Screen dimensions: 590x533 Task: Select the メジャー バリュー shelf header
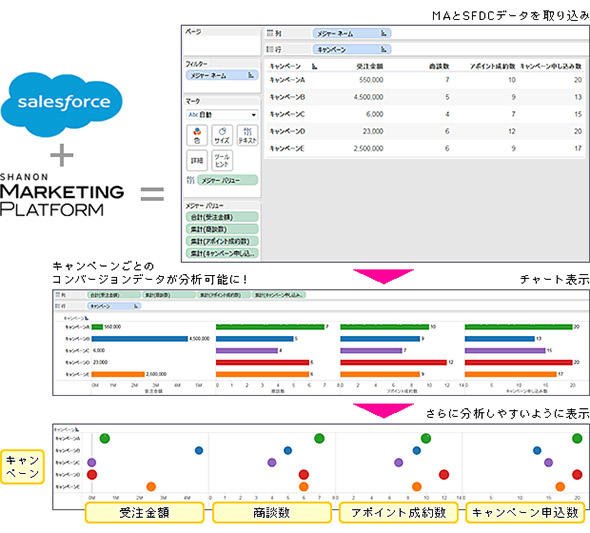(x=204, y=205)
